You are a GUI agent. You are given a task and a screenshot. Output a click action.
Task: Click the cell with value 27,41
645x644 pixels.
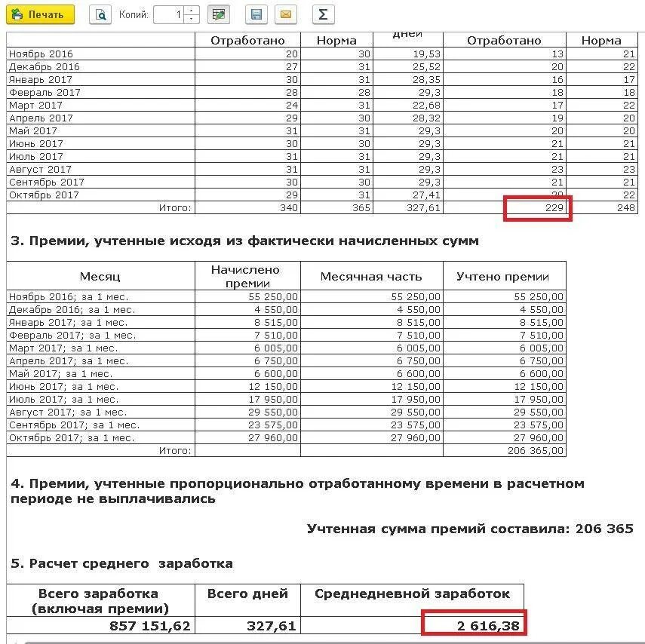[x=407, y=195]
